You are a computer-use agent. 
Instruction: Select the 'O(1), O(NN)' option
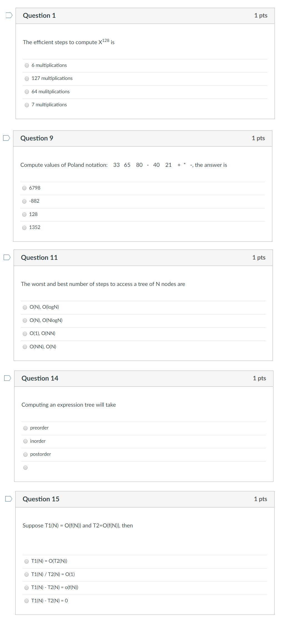pyautogui.click(x=25, y=333)
